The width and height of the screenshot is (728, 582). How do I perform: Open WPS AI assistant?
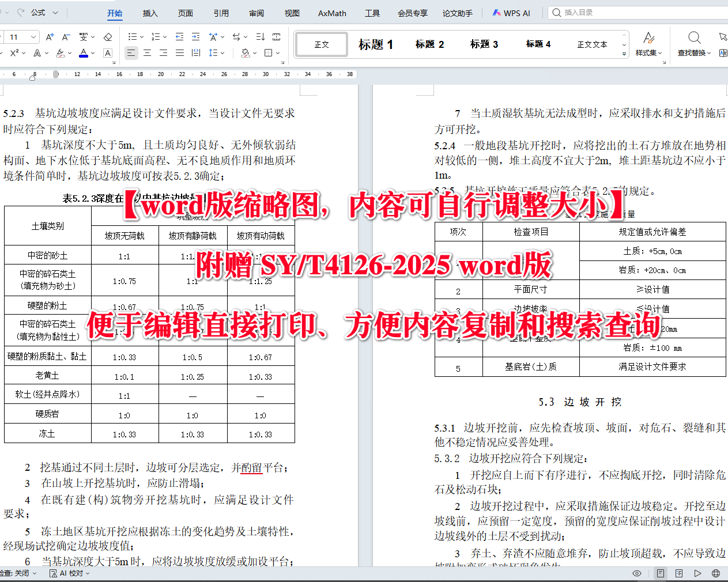click(x=511, y=13)
